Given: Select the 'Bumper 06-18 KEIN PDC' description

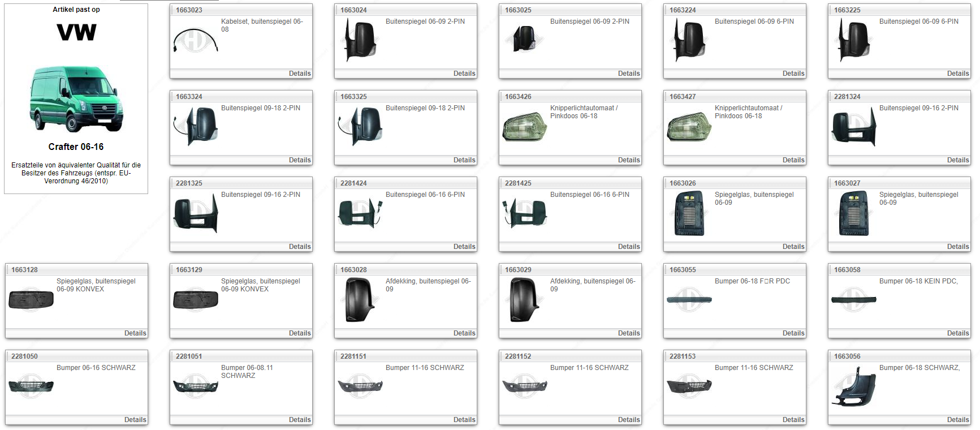Looking at the screenshot, I should tap(918, 281).
